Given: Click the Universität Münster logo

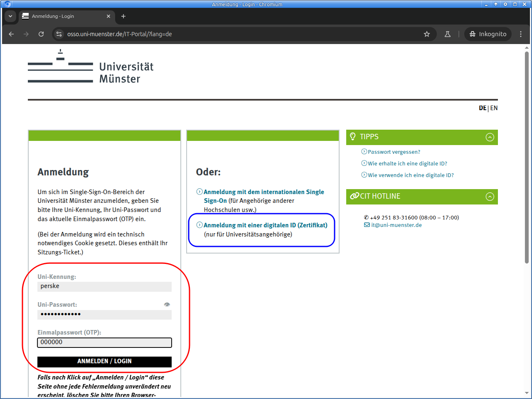Looking at the screenshot, I should coord(91,67).
